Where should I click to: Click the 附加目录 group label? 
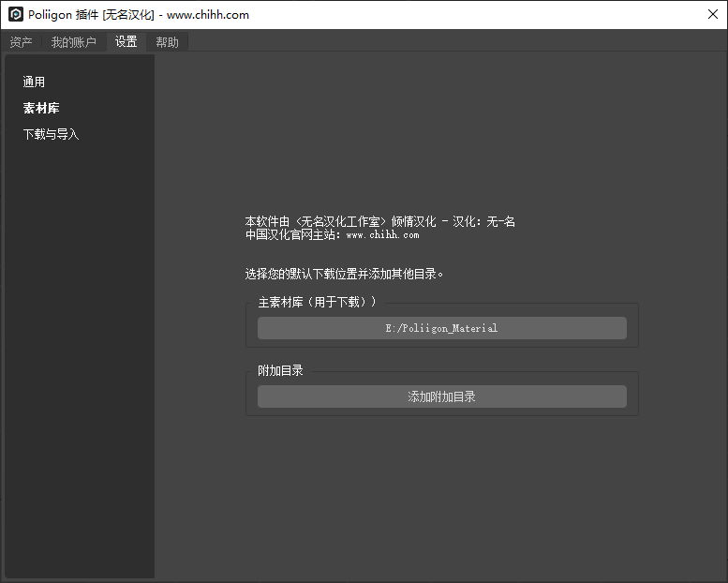point(280,370)
